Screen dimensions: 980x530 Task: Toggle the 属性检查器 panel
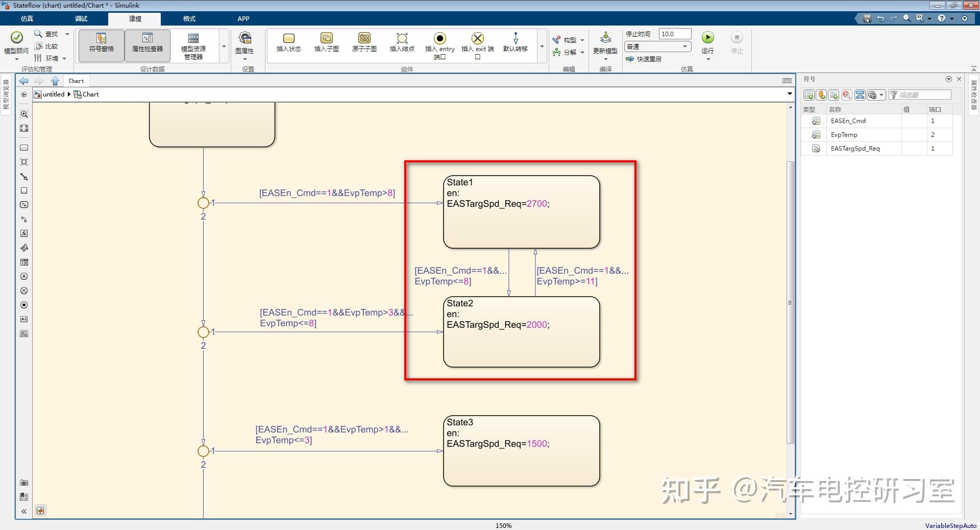pos(148,45)
